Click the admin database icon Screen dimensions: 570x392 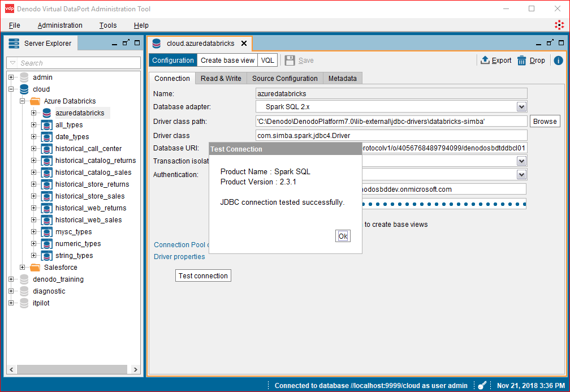pyautogui.click(x=24, y=77)
